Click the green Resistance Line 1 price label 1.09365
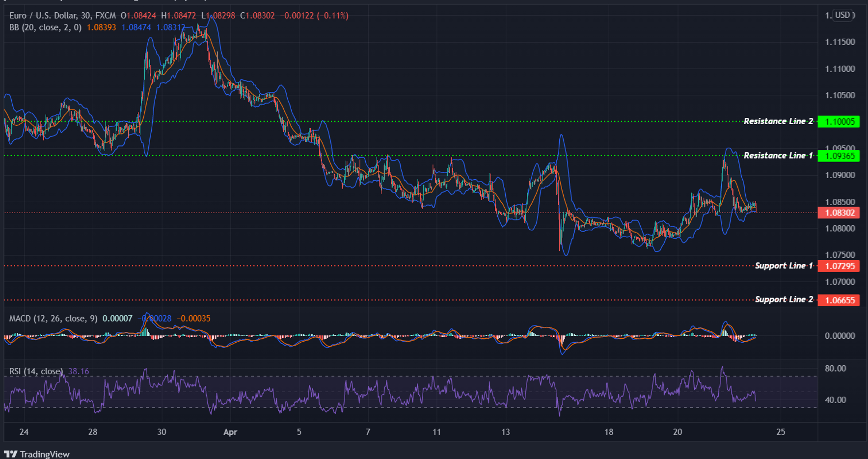Image resolution: width=868 pixels, height=459 pixels. pos(839,156)
